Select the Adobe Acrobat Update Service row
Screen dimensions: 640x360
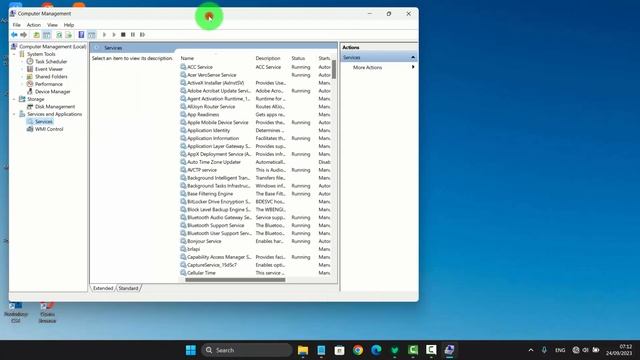[x=255, y=91]
